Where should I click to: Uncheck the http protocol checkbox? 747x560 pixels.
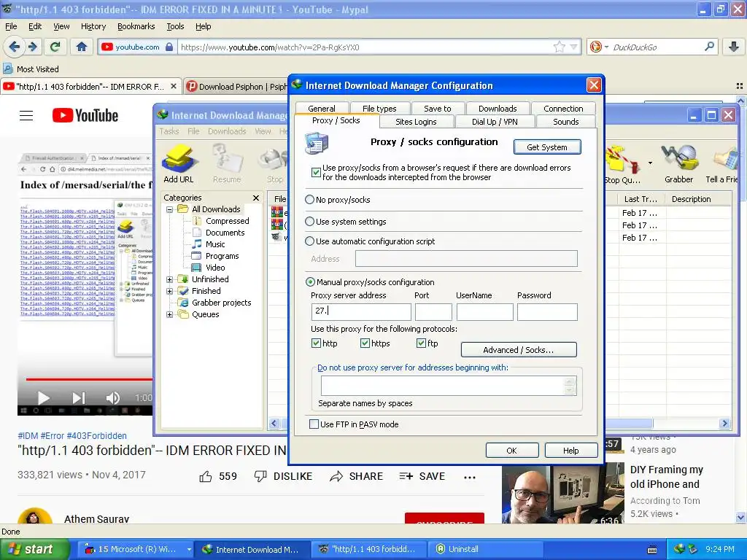(316, 343)
